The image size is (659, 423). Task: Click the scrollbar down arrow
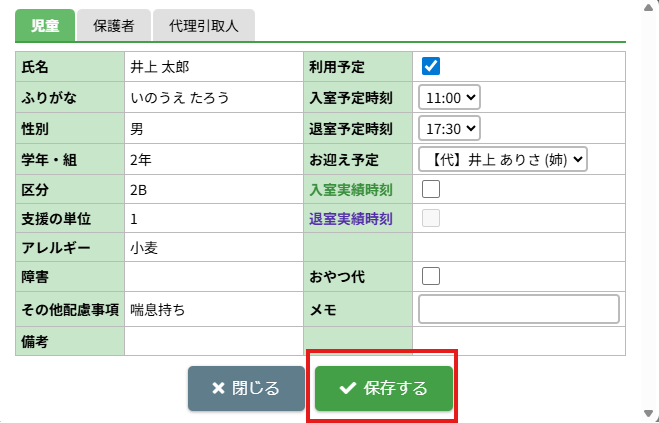648,412
